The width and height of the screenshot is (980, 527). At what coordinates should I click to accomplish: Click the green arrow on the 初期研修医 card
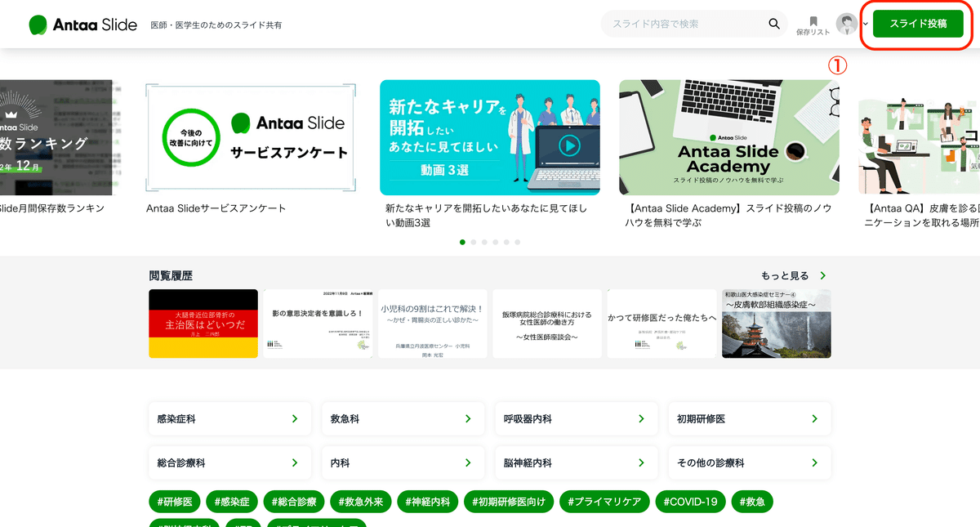click(814, 418)
